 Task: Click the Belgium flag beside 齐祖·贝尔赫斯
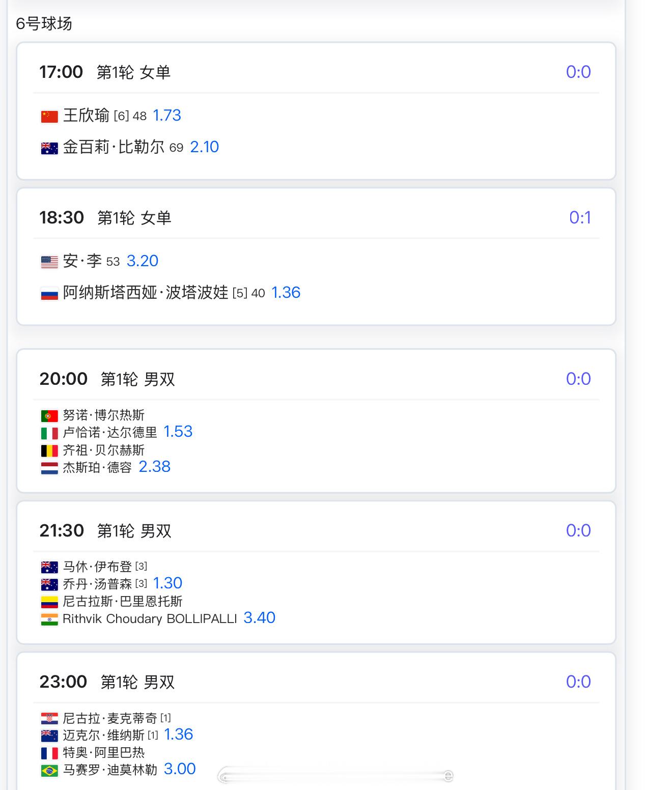coord(49,451)
